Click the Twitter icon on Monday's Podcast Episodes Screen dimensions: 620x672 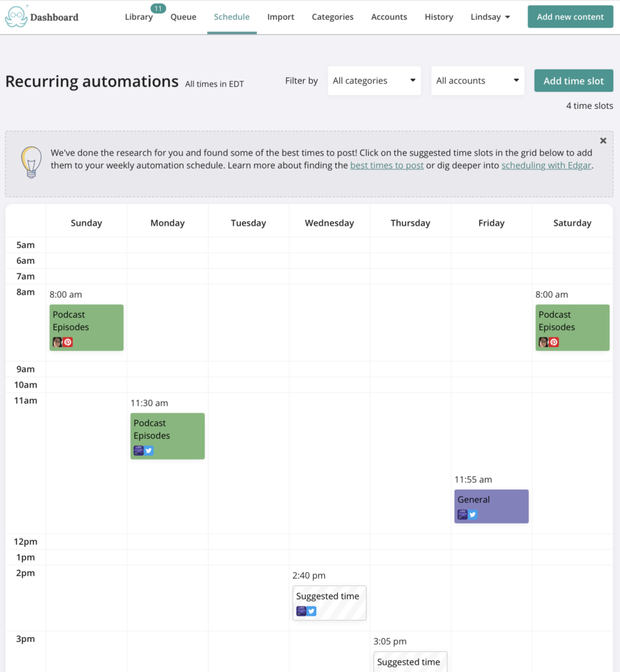tap(149, 450)
